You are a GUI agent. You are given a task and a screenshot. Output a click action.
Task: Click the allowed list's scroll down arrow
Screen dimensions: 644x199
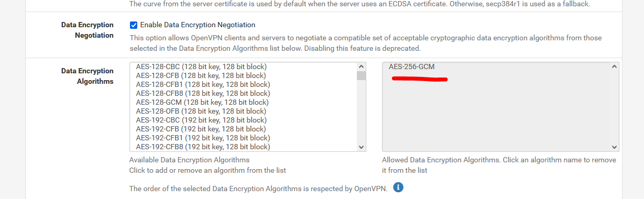click(x=614, y=147)
